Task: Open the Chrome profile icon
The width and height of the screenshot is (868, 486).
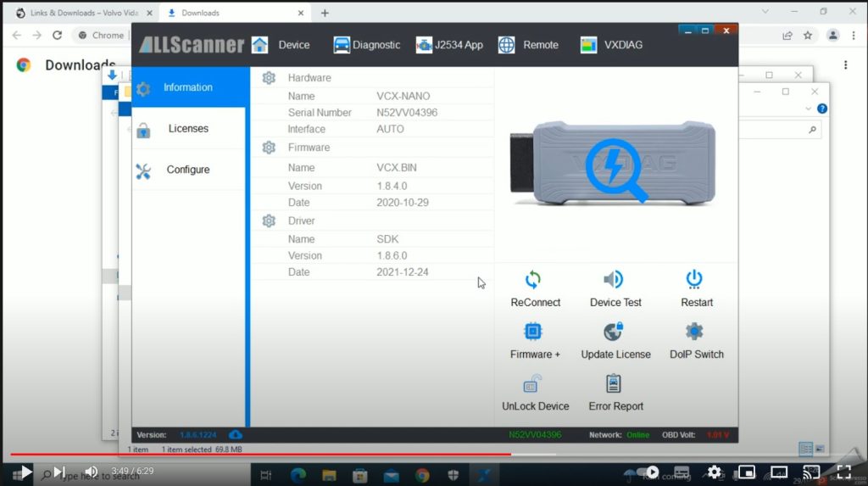Action: pyautogui.click(x=832, y=36)
